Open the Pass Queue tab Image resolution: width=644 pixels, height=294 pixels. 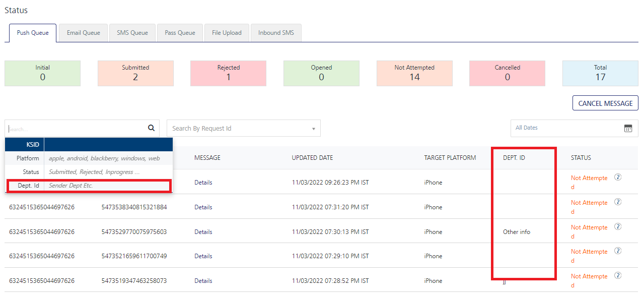tap(180, 33)
